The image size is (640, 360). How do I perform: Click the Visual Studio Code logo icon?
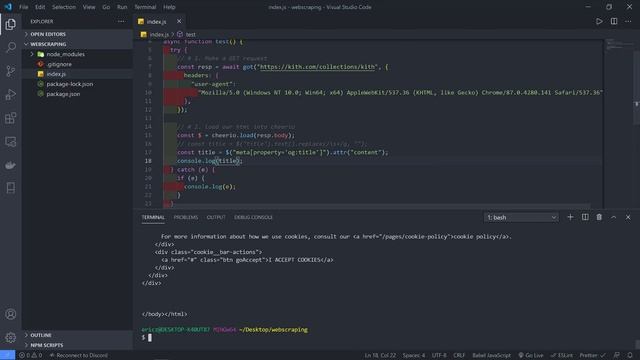tap(8, 7)
